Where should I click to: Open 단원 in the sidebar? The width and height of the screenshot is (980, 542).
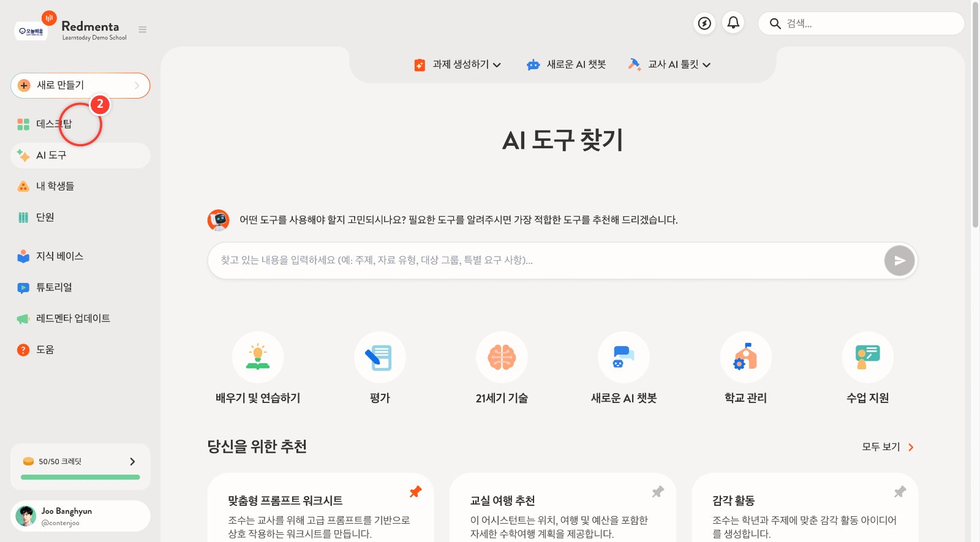point(80,217)
